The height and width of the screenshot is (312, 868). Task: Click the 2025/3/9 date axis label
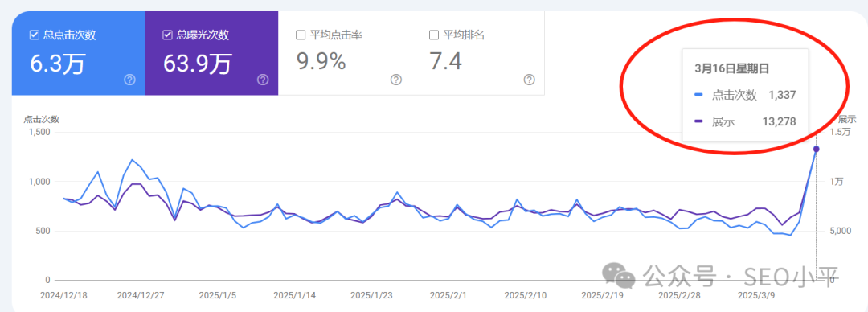coord(756,295)
